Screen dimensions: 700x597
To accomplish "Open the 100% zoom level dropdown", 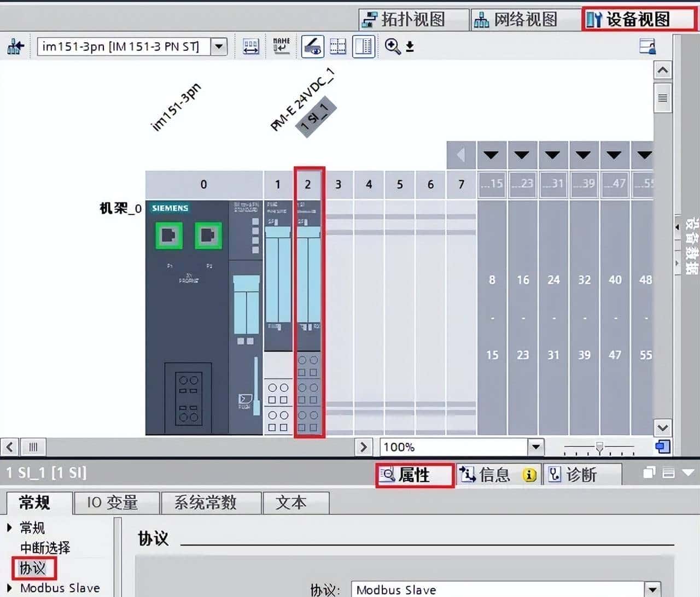I will point(535,447).
